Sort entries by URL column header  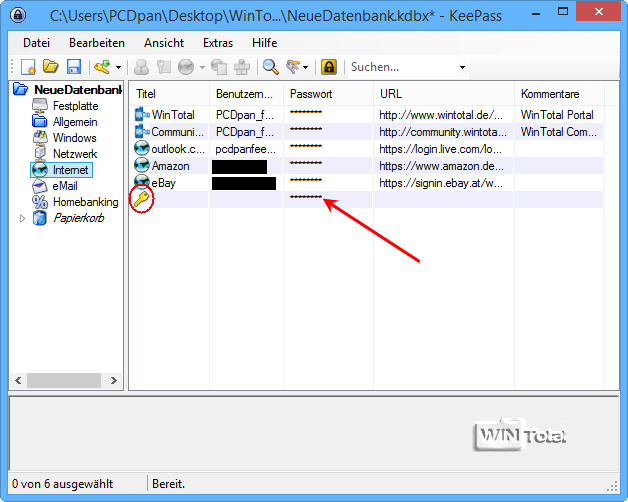444,94
